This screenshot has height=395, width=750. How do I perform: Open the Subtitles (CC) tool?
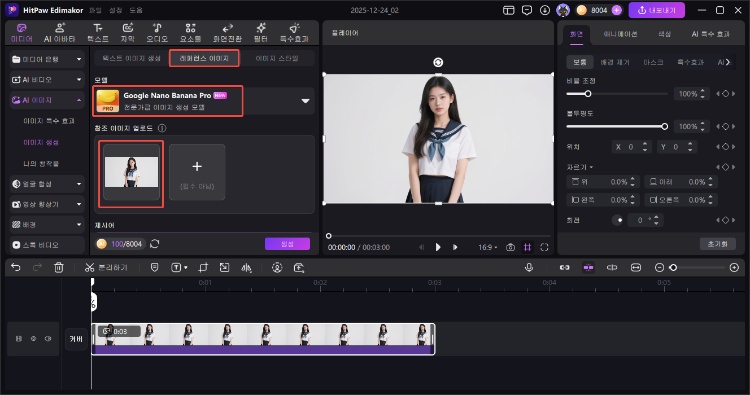(x=127, y=33)
